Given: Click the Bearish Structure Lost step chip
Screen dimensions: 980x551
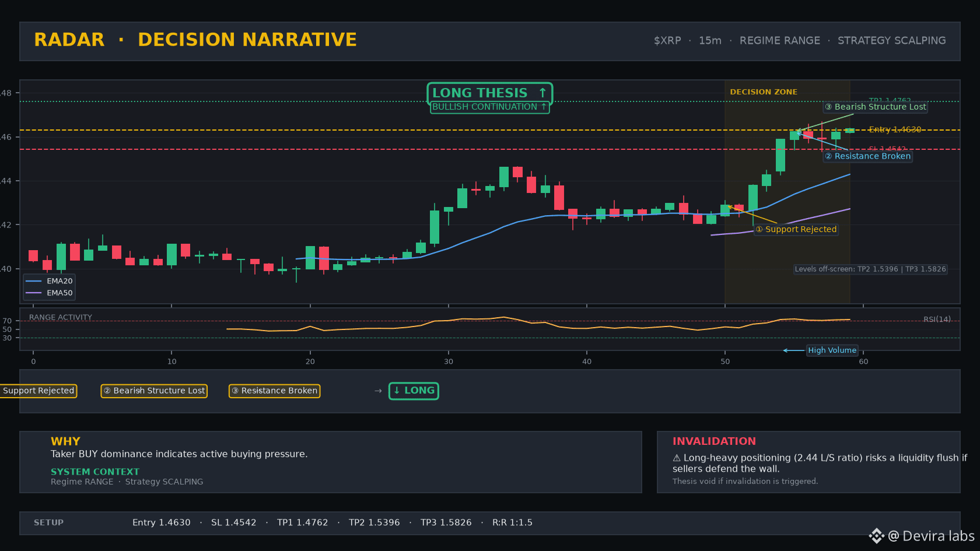Looking at the screenshot, I should 155,391.
